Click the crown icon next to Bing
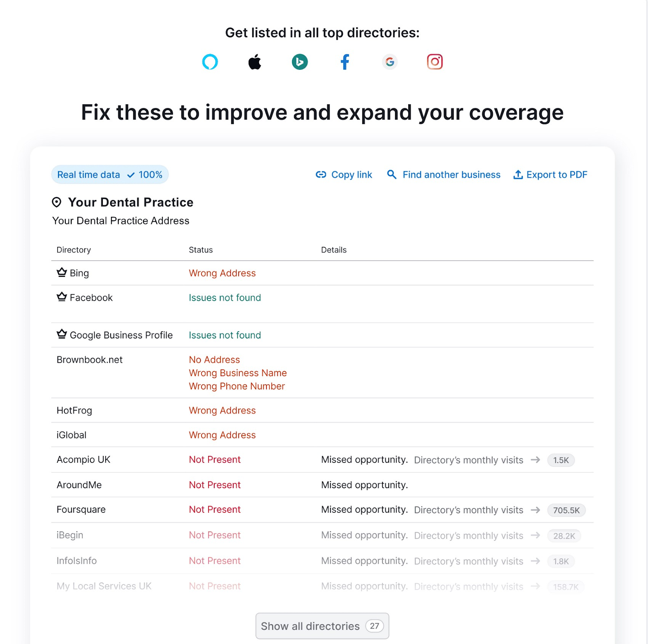This screenshot has width=648, height=644. (61, 272)
